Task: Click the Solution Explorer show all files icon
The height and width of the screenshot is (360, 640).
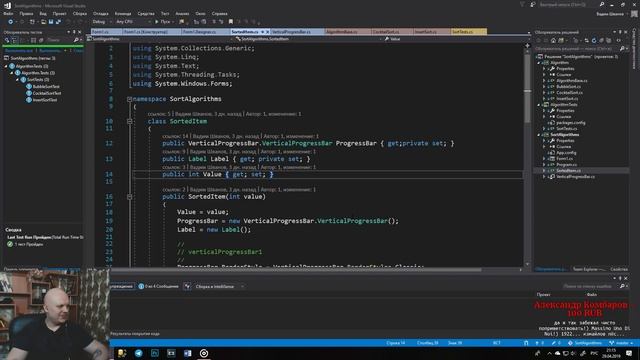Action: (609, 40)
